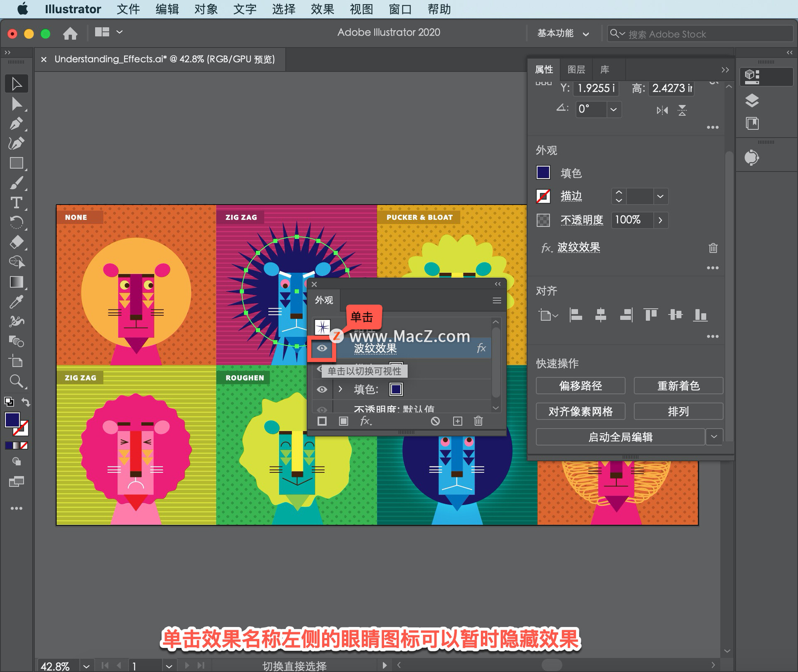Click the 描边 swatch in Properties

[543, 196]
